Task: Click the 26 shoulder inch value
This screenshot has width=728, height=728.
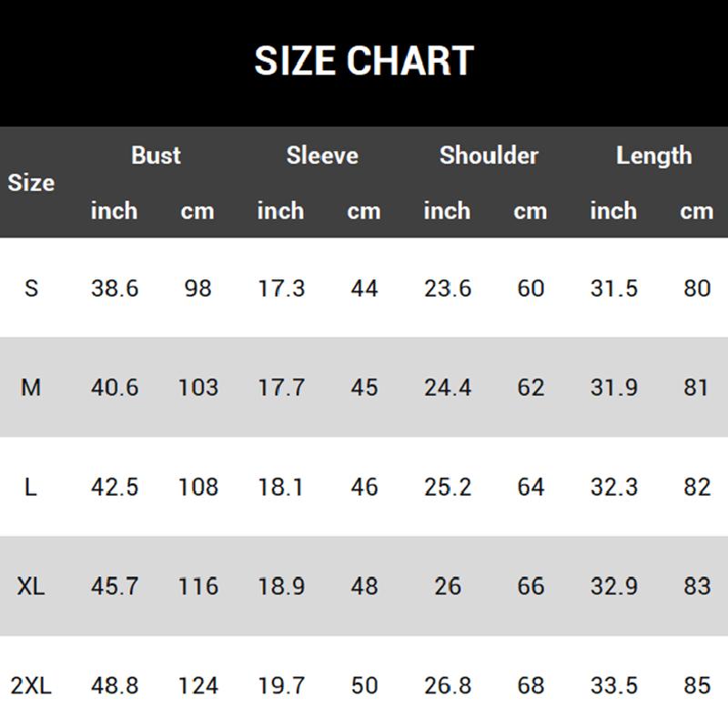Action: (x=448, y=586)
